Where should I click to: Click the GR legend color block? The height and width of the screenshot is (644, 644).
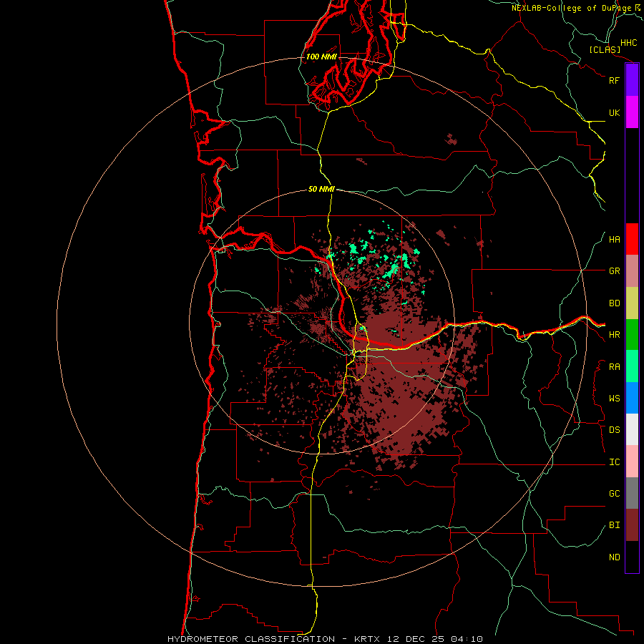click(632, 271)
